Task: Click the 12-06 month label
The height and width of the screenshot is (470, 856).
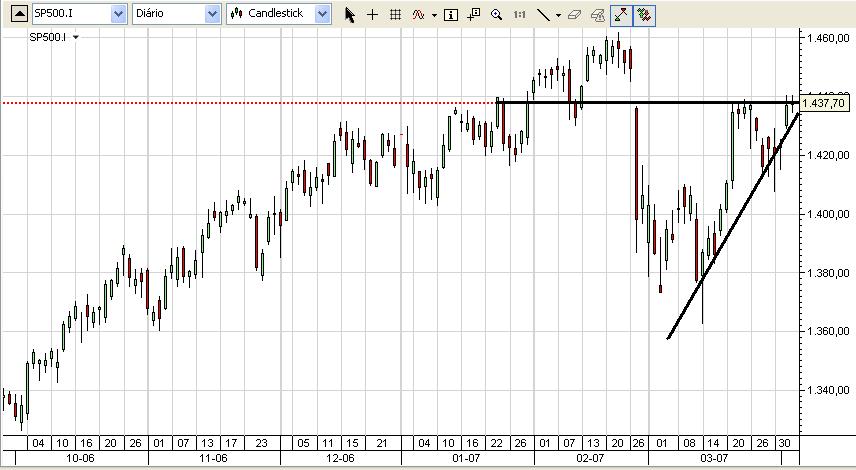Action: (340, 458)
